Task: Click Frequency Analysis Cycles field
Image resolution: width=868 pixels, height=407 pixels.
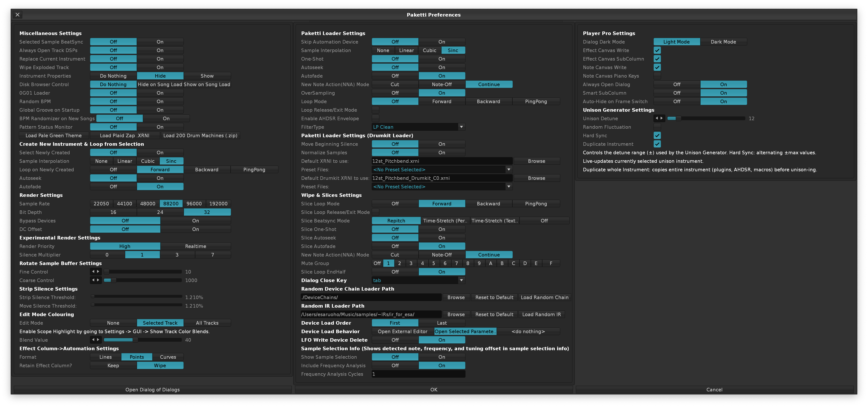Action: point(419,374)
